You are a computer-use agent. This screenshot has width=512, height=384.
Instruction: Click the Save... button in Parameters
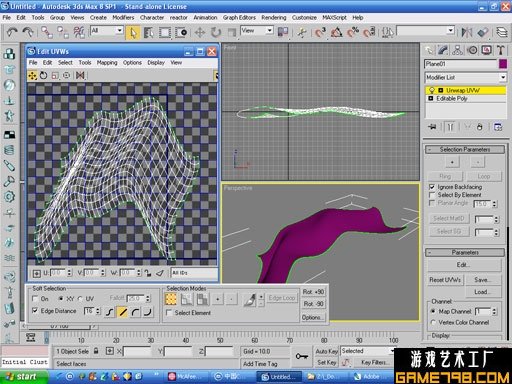[x=483, y=280]
